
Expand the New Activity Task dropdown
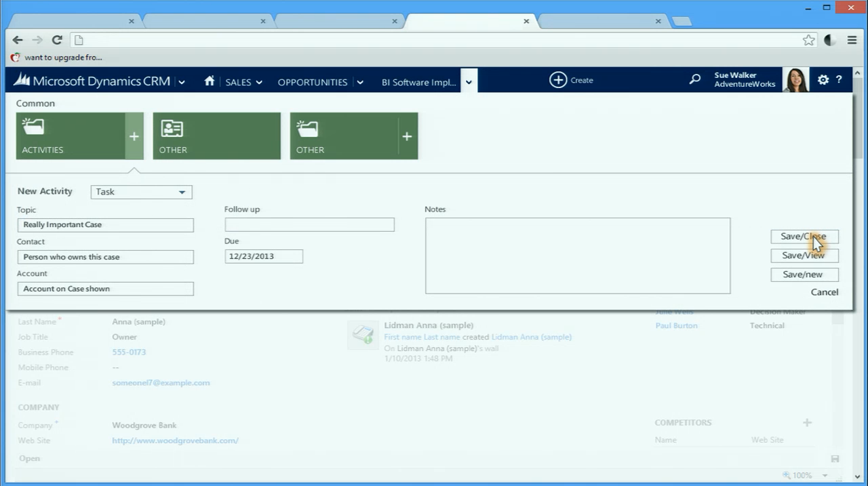point(182,192)
